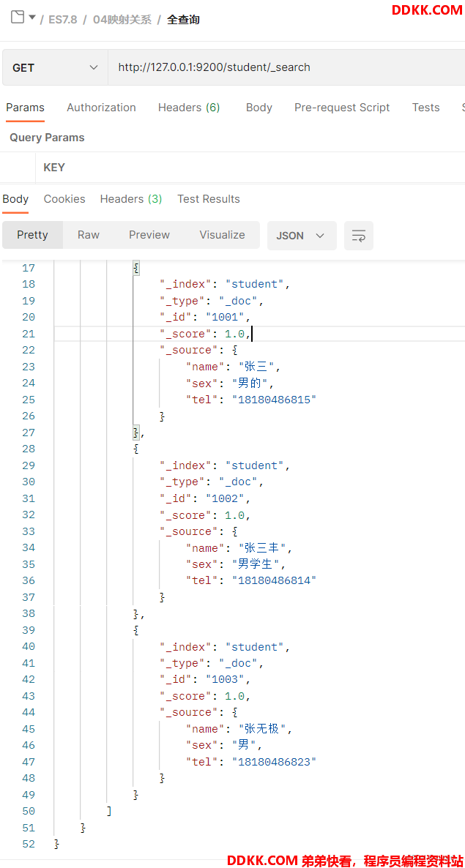
Task: Switch response view to Preview
Action: (149, 235)
